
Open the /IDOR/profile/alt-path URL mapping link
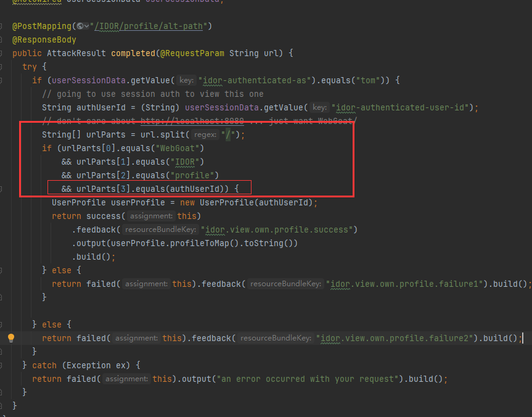pyautogui.click(x=149, y=26)
